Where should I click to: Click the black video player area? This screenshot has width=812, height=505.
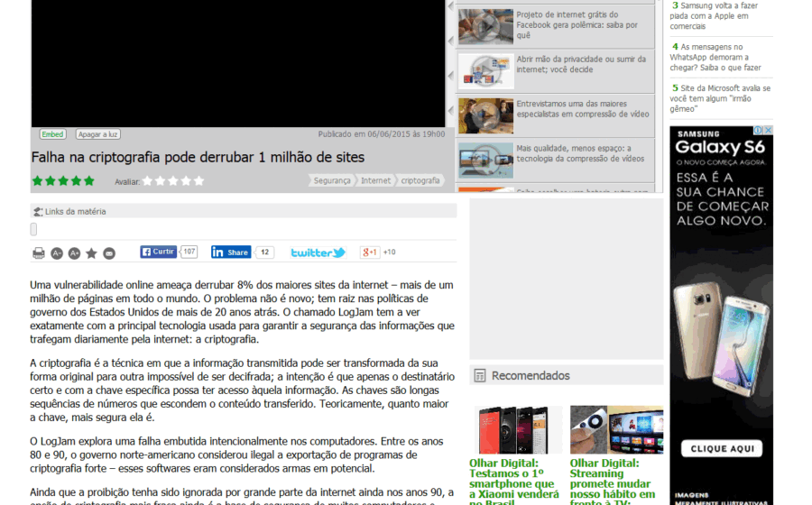pyautogui.click(x=238, y=63)
